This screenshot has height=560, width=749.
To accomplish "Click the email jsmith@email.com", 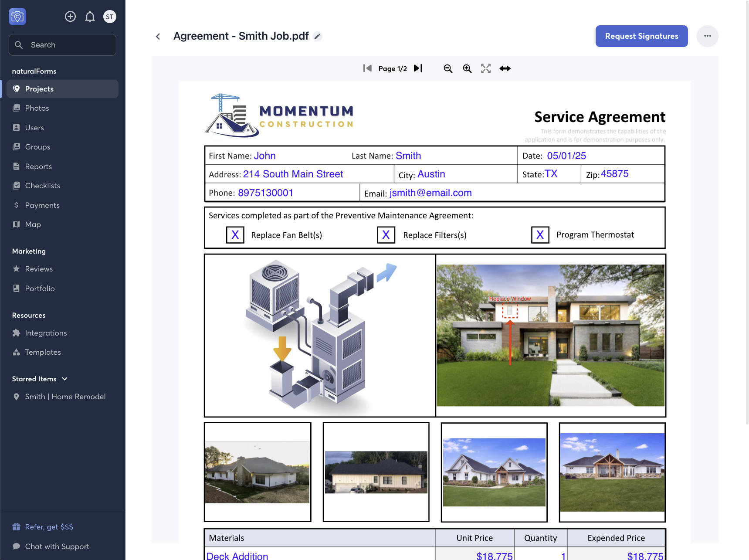I will click(x=430, y=193).
